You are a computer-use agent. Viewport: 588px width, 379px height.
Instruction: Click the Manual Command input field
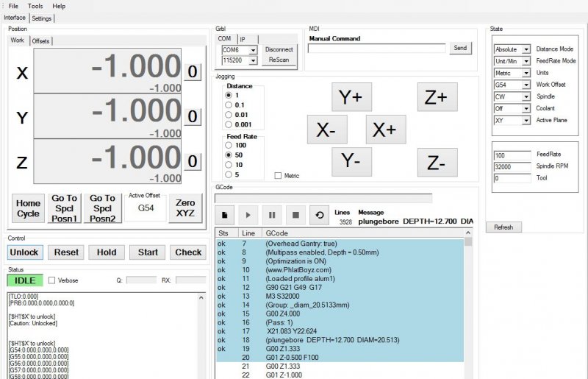[377, 49]
